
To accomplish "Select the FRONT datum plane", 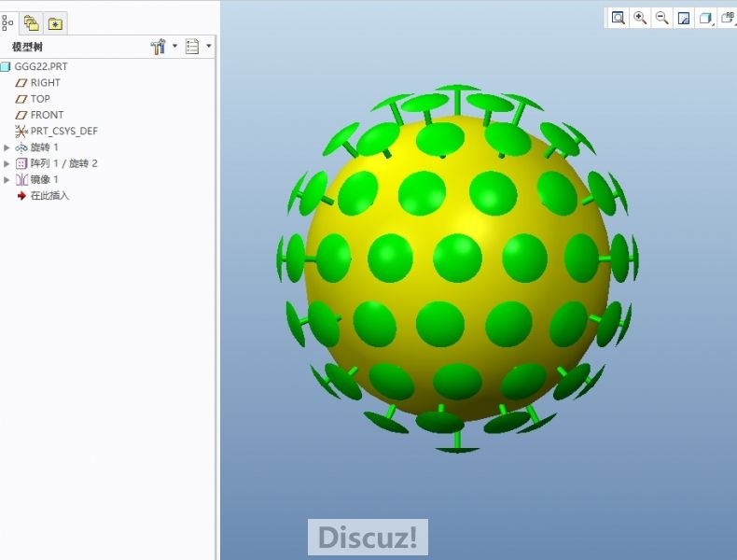I will click(x=47, y=115).
